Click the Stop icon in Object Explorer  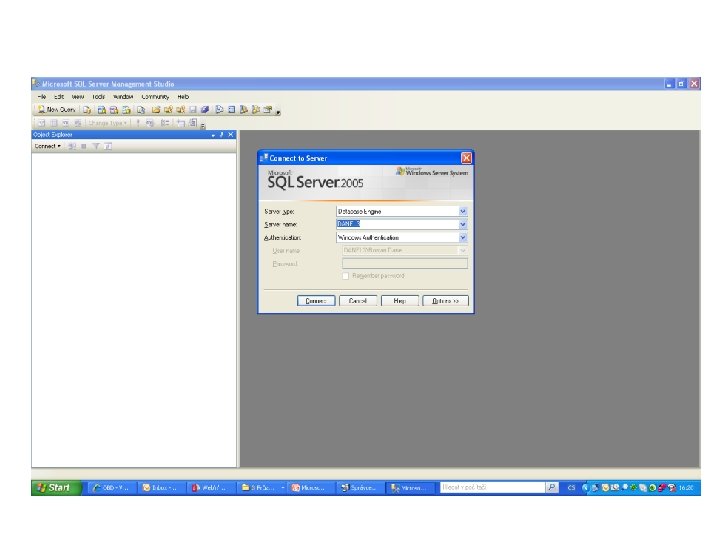tap(84, 146)
